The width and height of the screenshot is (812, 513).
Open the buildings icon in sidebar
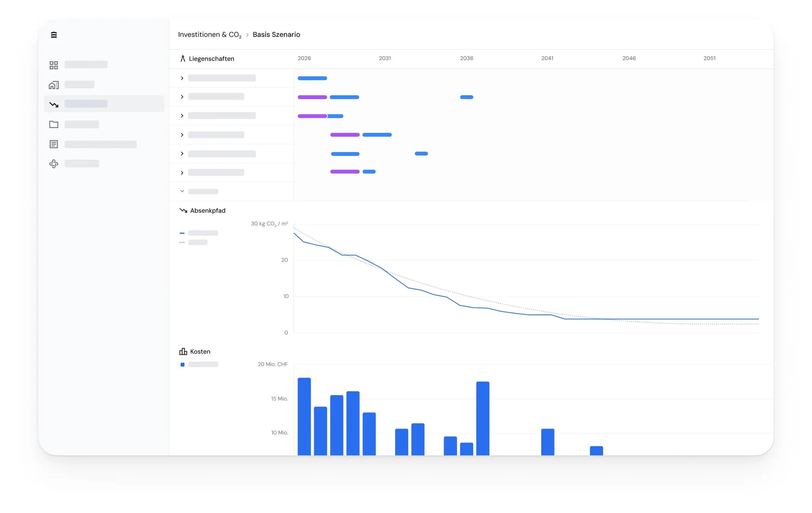(x=54, y=85)
